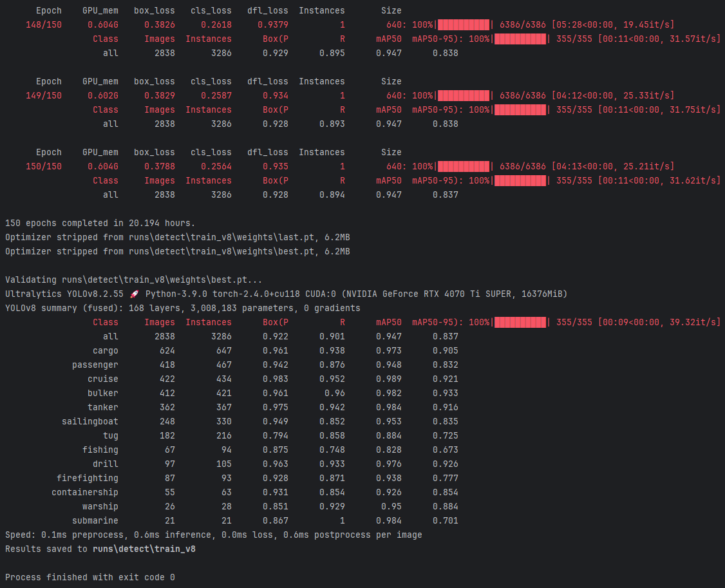Click the firefighting class name
725x588 pixels.
pos(88,479)
